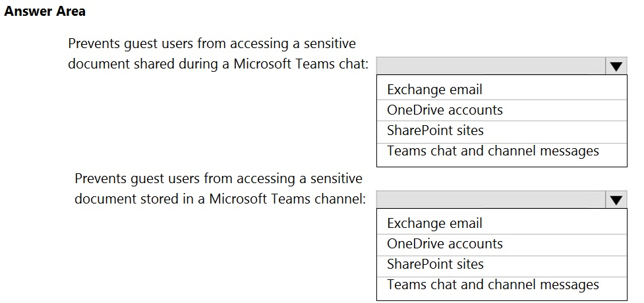Click the Answer Area heading
The image size is (644, 303).
click(x=45, y=11)
